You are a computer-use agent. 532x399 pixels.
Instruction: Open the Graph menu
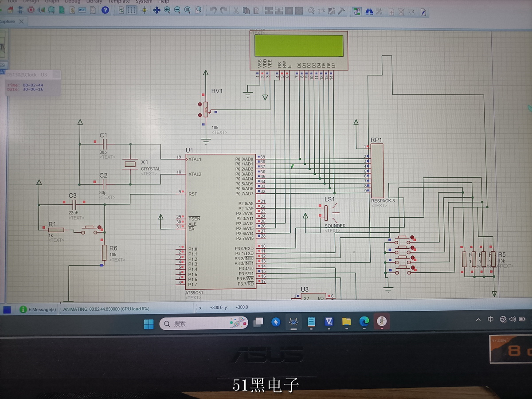tap(52, 1)
